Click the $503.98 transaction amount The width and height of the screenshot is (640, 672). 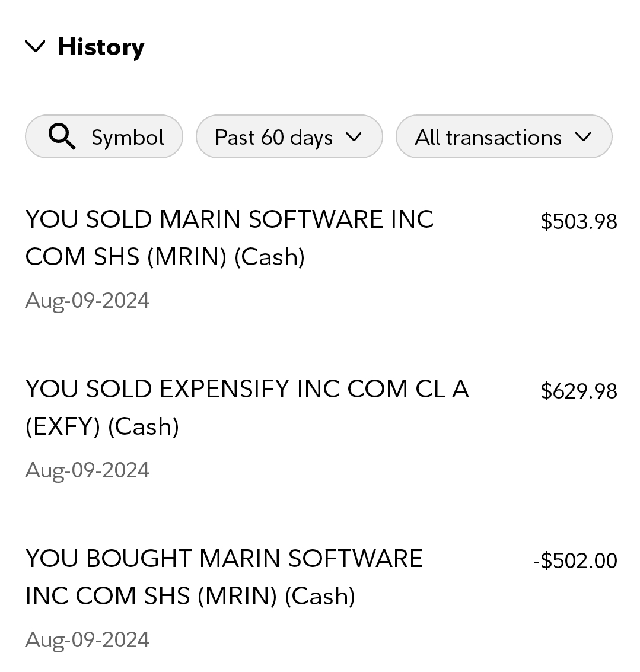[x=578, y=222]
